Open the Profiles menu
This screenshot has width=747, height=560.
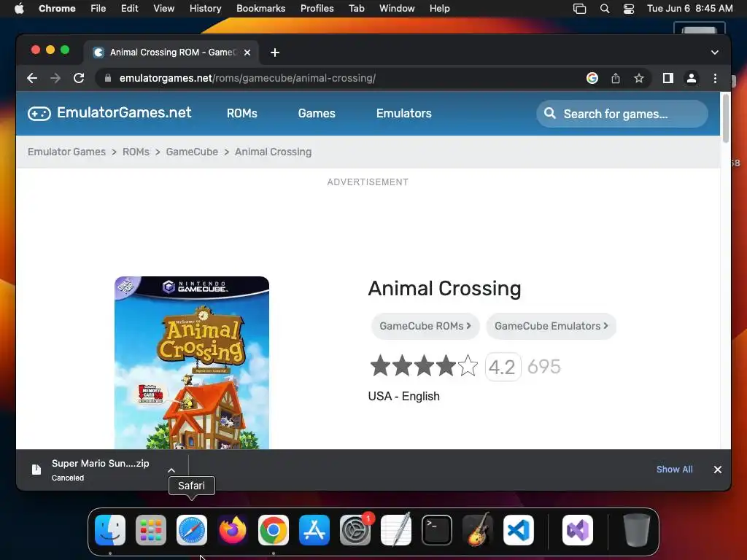(x=317, y=9)
